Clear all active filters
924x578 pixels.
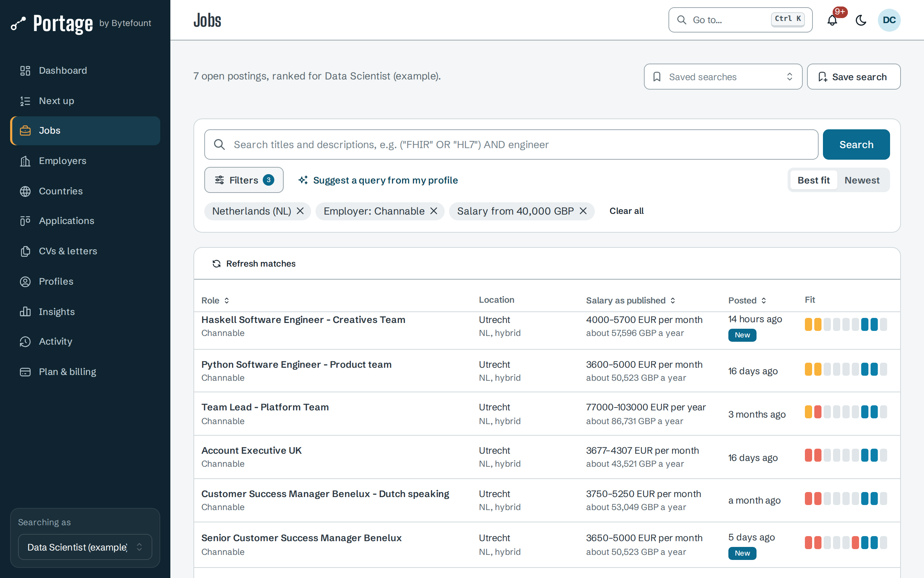tap(626, 211)
